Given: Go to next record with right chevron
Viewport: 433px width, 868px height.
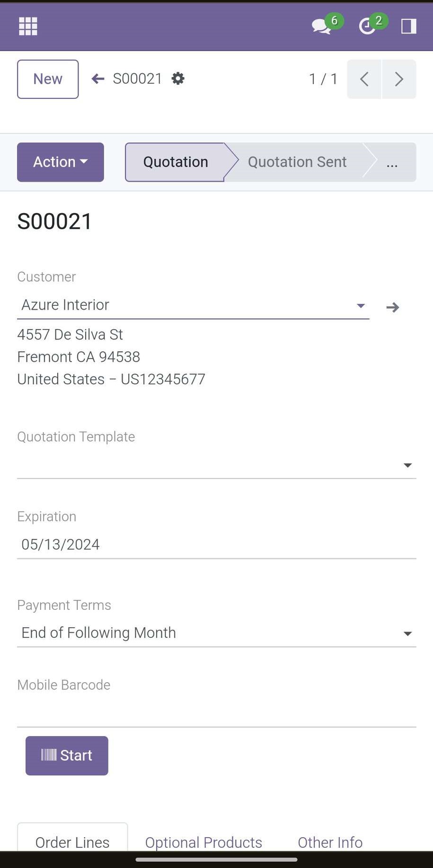Looking at the screenshot, I should tap(399, 79).
